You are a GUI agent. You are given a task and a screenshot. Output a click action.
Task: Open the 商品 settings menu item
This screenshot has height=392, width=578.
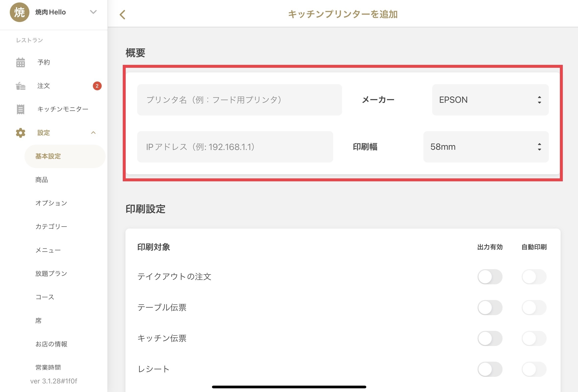42,180
